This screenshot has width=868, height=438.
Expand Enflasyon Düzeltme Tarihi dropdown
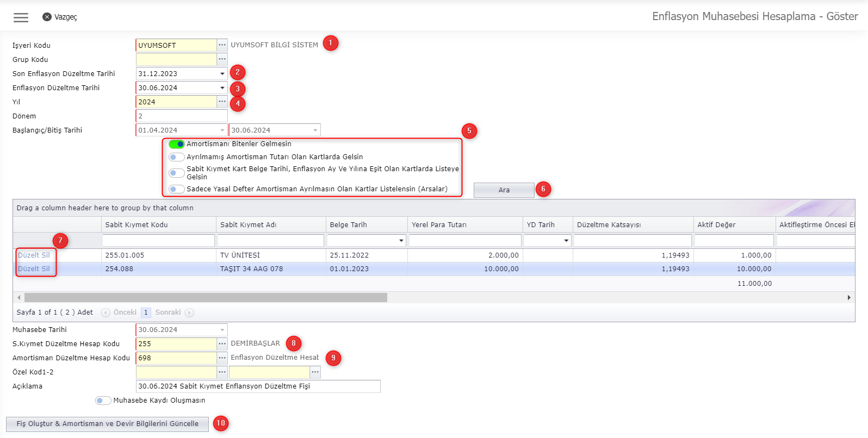[x=222, y=87]
